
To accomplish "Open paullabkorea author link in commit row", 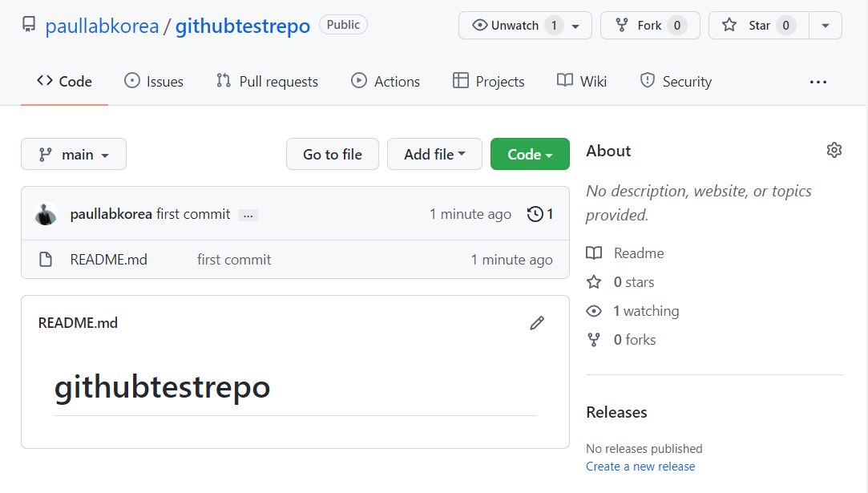I will tap(111, 214).
